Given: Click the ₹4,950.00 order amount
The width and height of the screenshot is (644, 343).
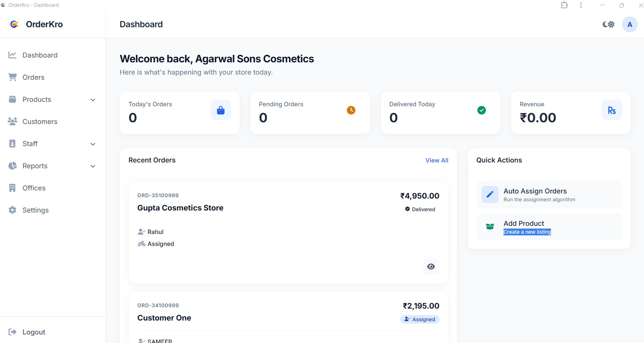Looking at the screenshot, I should (x=420, y=196).
